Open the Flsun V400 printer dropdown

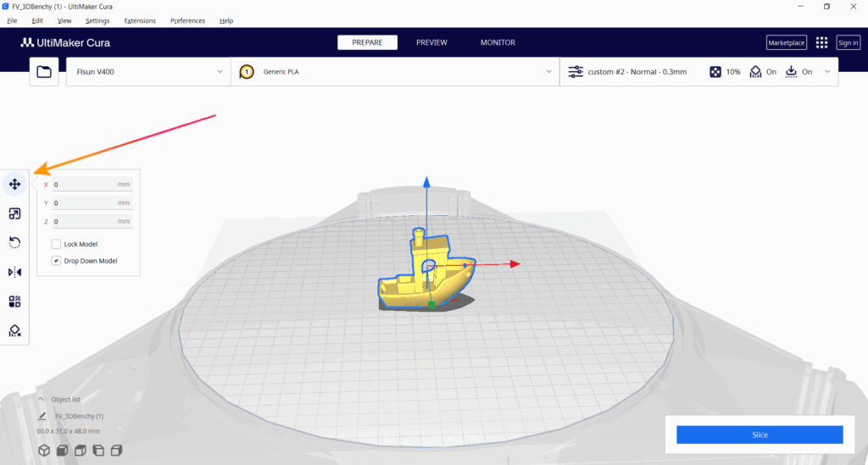coord(149,72)
